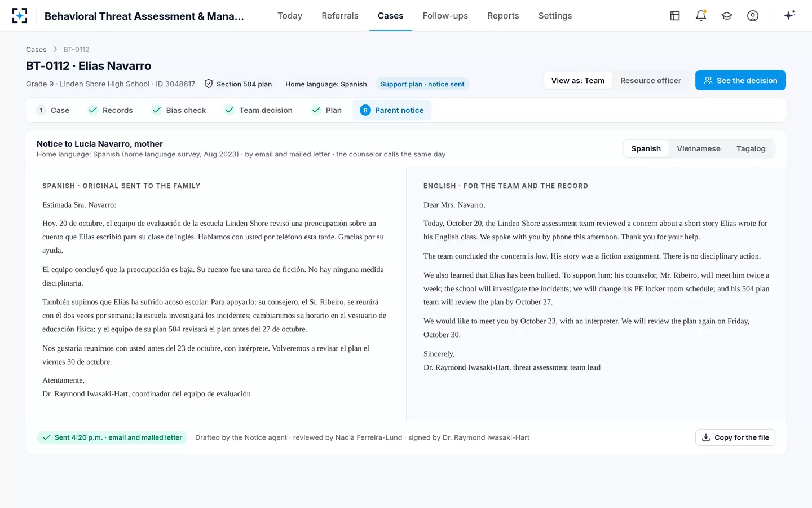Select the Parent notice step
This screenshot has height=508, width=812.
pyautogui.click(x=392, y=110)
